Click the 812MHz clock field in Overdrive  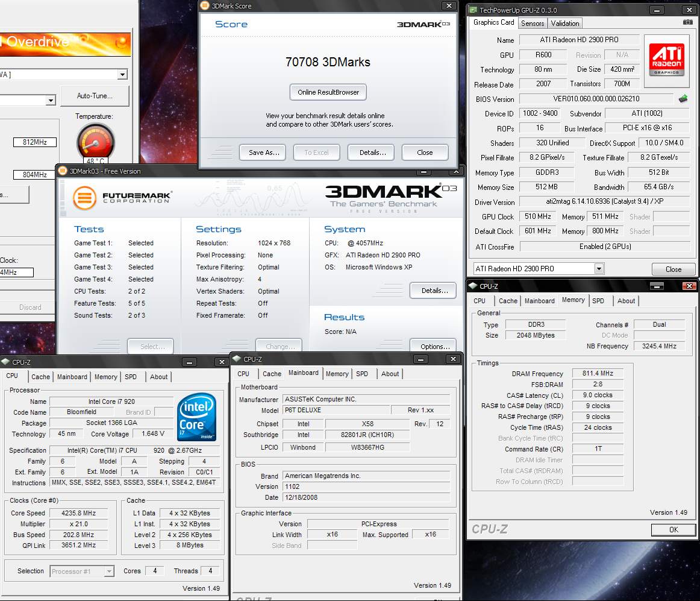click(35, 142)
